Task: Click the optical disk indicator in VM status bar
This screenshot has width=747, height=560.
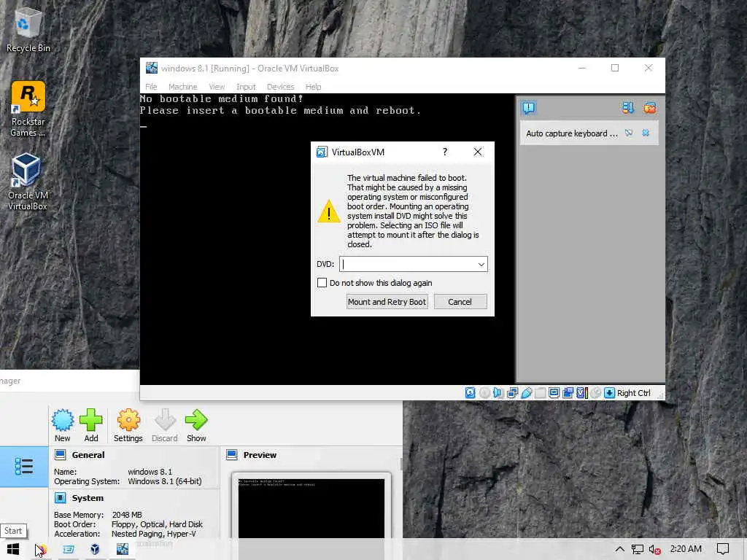Action: coord(484,393)
